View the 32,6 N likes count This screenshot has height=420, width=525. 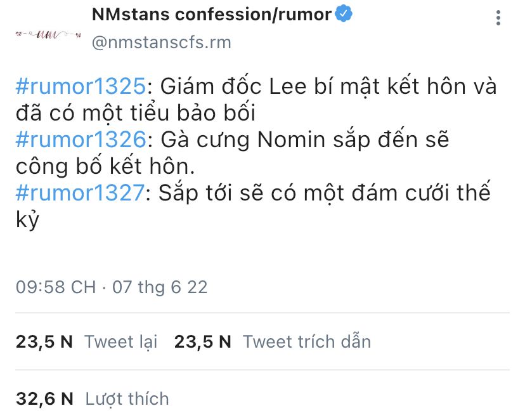pyautogui.click(x=44, y=399)
